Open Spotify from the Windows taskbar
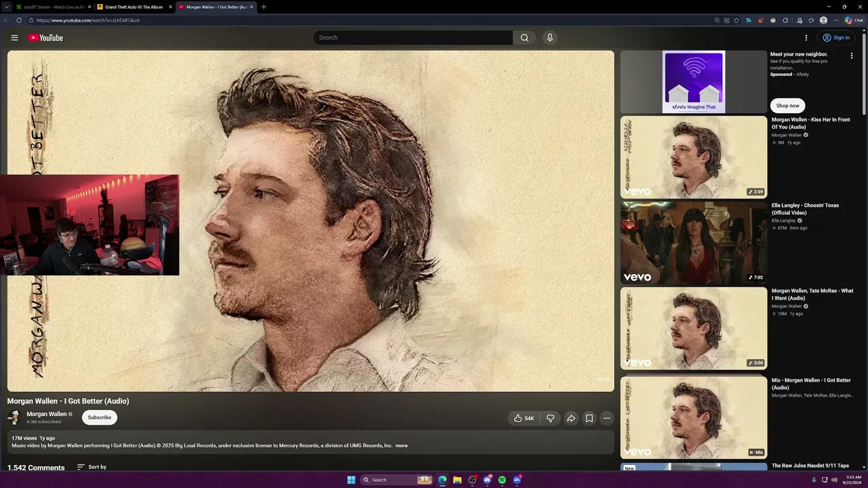 pyautogui.click(x=502, y=480)
